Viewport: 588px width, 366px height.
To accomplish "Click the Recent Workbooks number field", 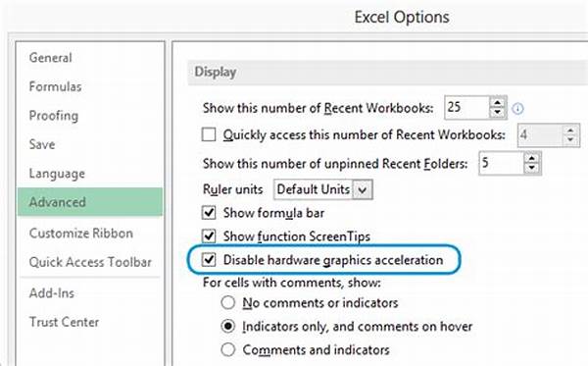I will pyautogui.click(x=467, y=108).
